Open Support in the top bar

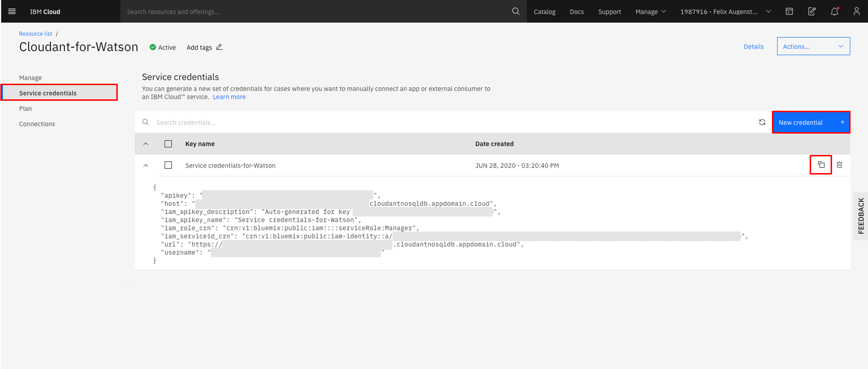coord(609,11)
